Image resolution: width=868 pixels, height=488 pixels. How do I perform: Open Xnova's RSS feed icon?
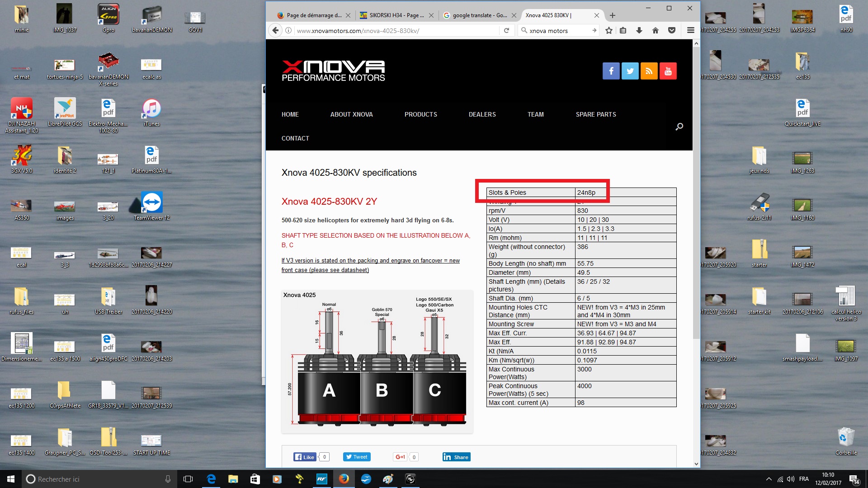(649, 71)
